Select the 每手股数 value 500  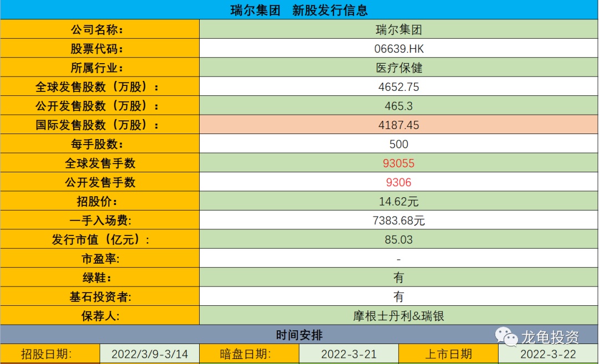pyautogui.click(x=398, y=144)
